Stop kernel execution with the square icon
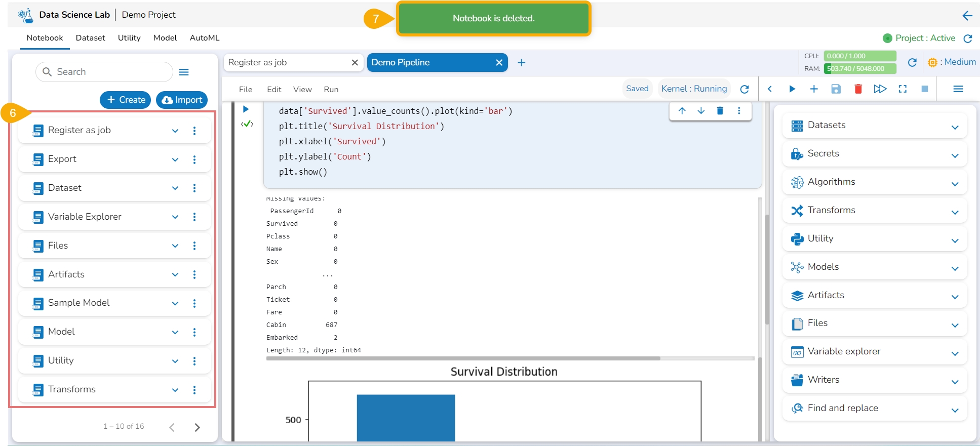Image resolution: width=980 pixels, height=446 pixels. (924, 89)
